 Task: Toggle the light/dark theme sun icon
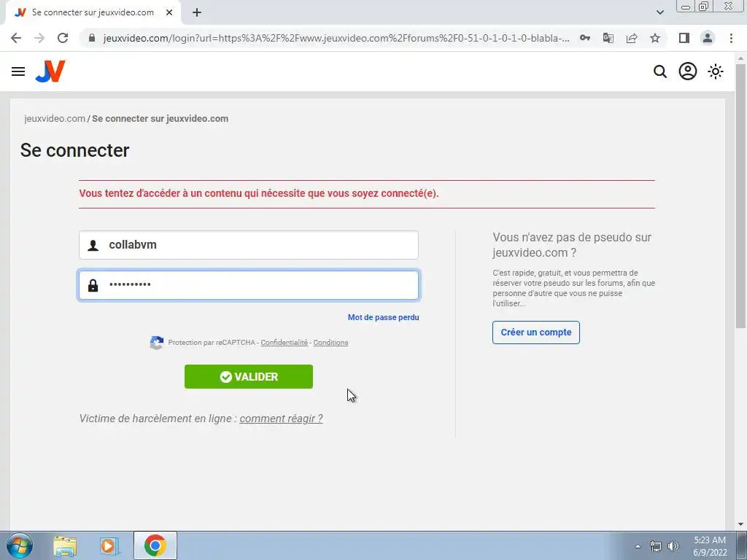point(715,71)
